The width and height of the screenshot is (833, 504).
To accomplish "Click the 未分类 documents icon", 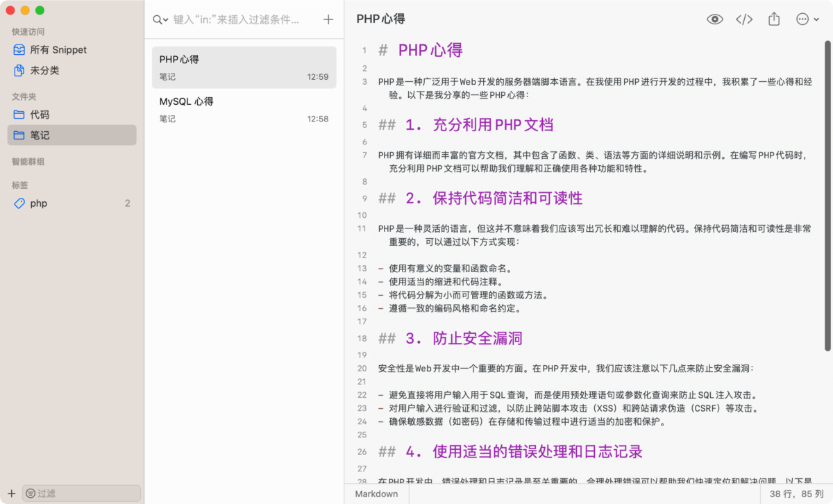I will (x=19, y=71).
